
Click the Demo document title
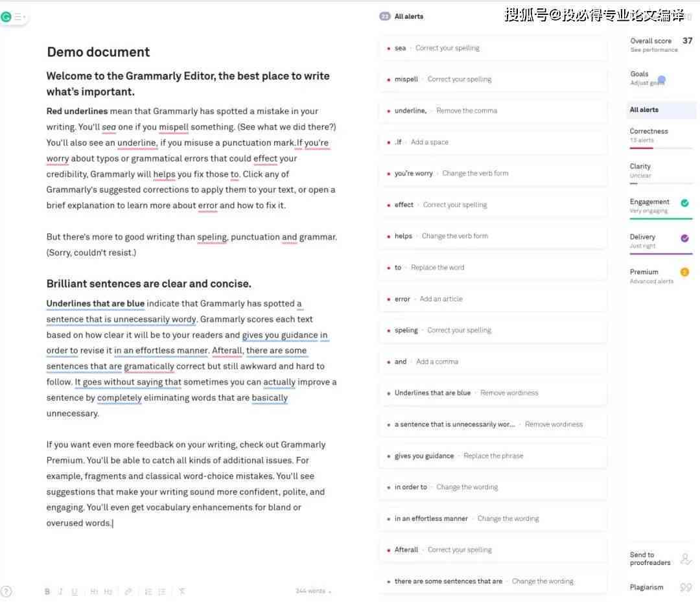[99, 52]
